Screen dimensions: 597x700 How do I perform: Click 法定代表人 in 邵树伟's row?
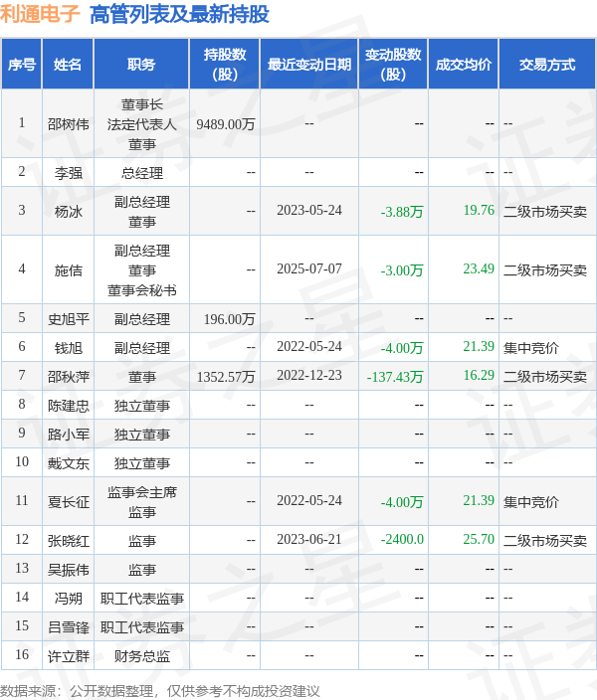pyautogui.click(x=142, y=124)
